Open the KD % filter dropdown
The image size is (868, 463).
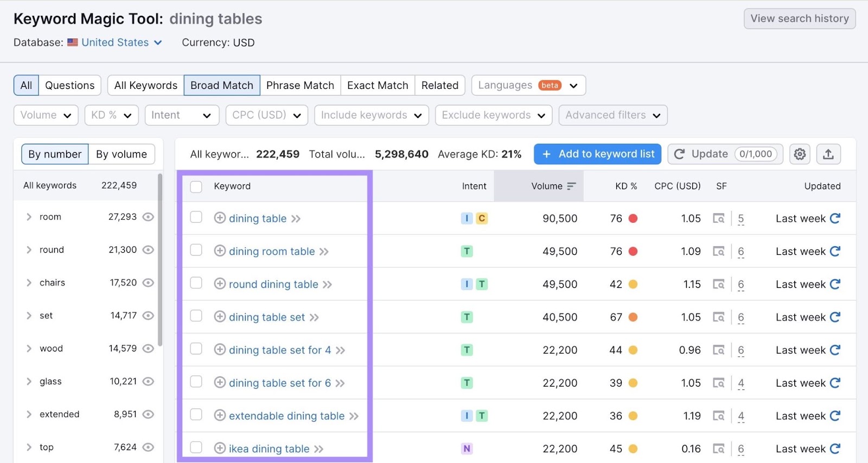pyautogui.click(x=112, y=115)
